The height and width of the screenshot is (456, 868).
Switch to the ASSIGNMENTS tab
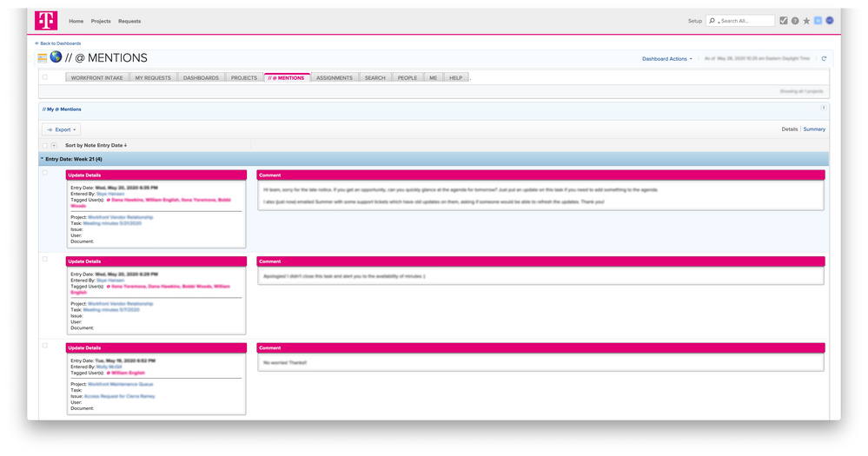(335, 78)
